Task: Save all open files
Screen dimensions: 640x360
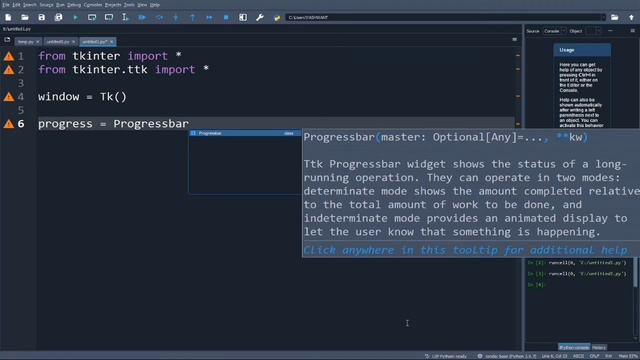Action: click(58, 18)
